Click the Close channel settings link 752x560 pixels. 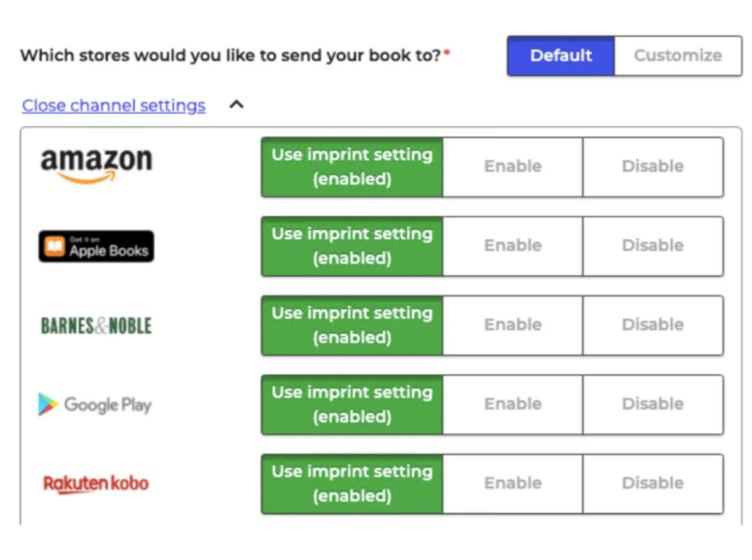[113, 105]
